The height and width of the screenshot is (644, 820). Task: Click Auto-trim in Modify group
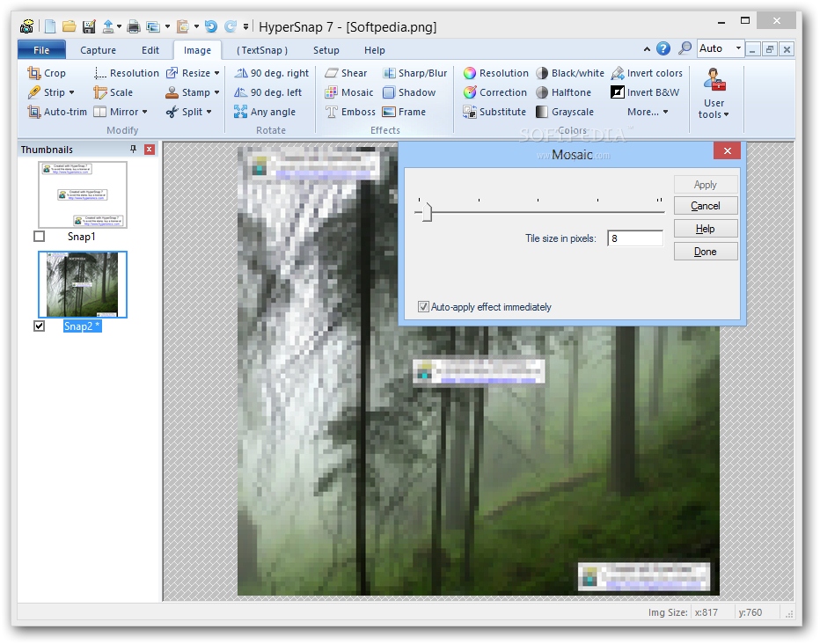(57, 112)
